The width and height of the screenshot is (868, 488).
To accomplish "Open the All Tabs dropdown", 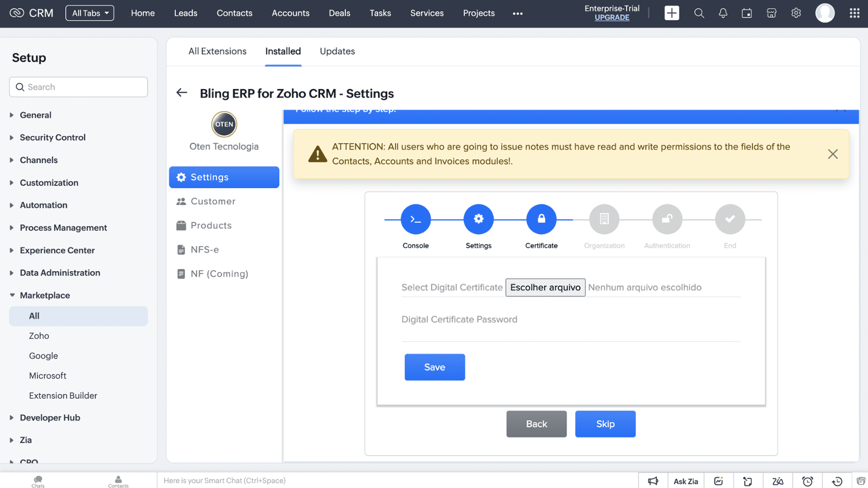I will (x=90, y=13).
